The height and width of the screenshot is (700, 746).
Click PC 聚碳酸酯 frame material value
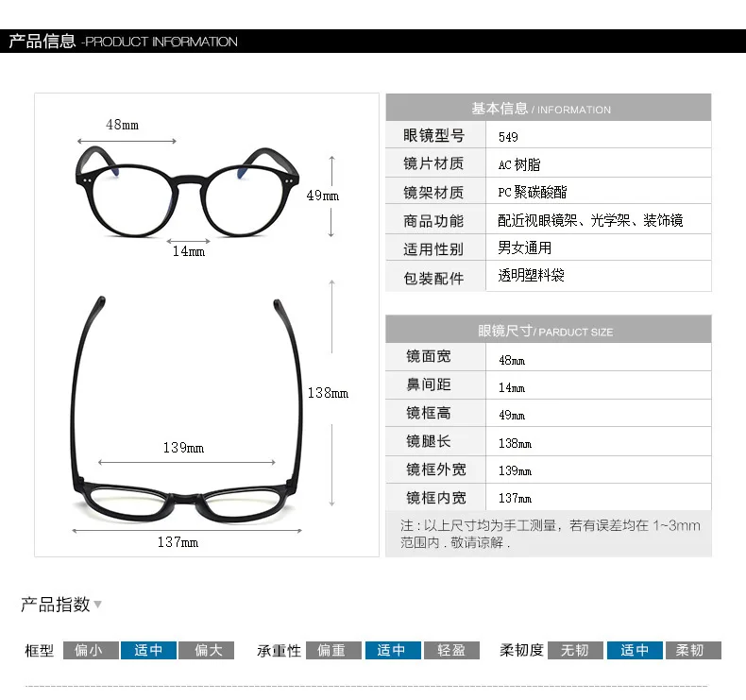pyautogui.click(x=533, y=192)
